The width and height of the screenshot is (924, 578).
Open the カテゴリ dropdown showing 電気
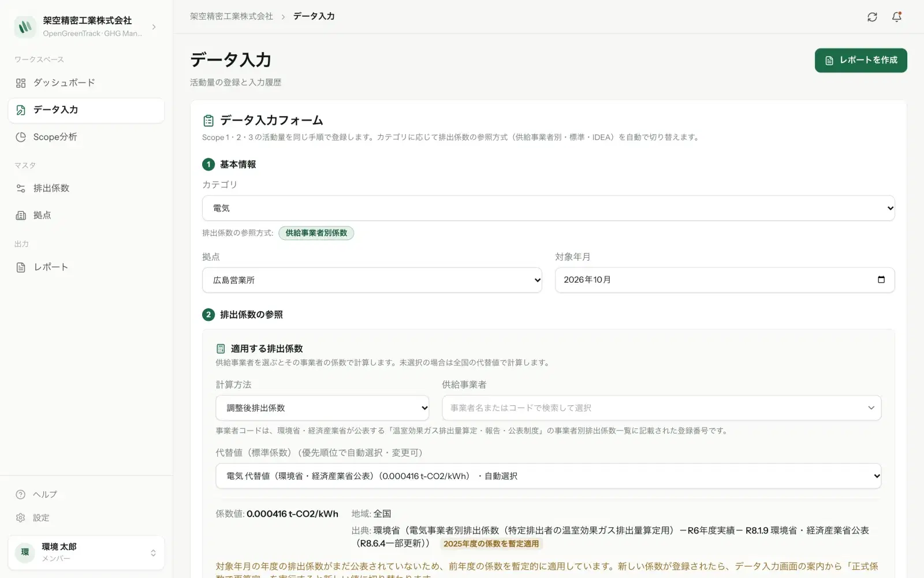pyautogui.click(x=549, y=208)
